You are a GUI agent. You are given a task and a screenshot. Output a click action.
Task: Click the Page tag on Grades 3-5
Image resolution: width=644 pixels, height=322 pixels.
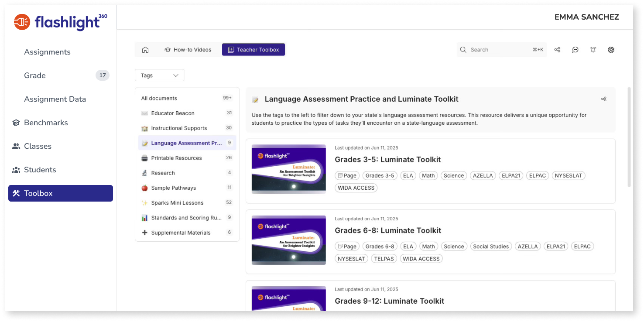tap(347, 176)
